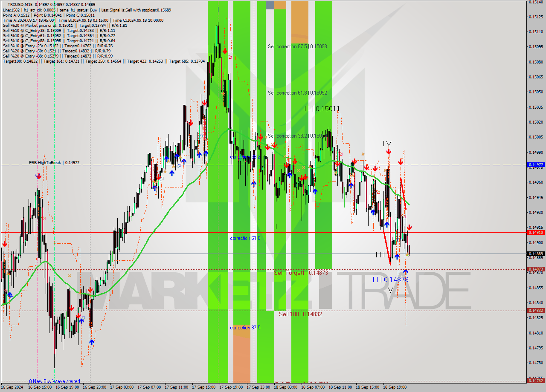Click the V wave label below 0.14878
The width and height of the screenshot is (546, 392).
390,290
